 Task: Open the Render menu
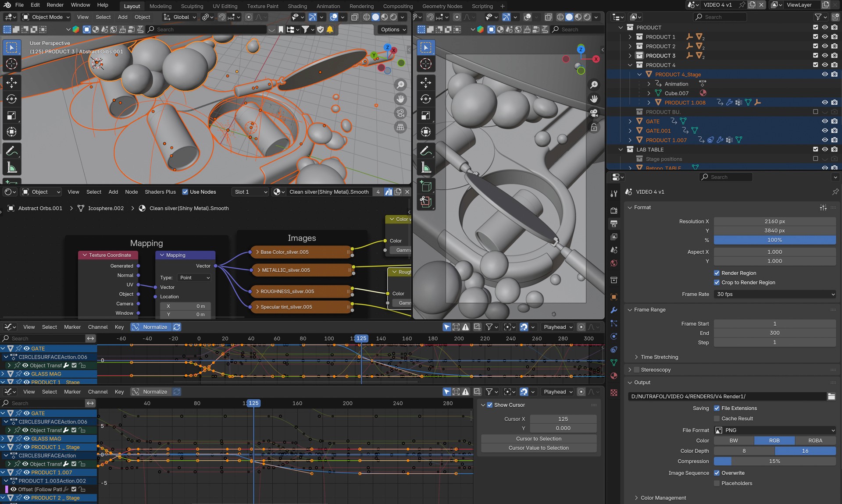(55, 5)
